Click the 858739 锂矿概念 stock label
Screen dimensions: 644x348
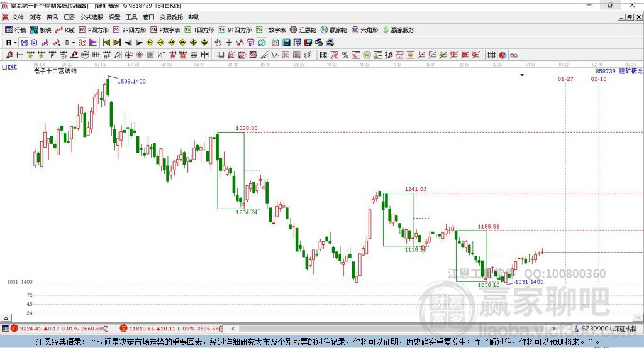coord(619,71)
